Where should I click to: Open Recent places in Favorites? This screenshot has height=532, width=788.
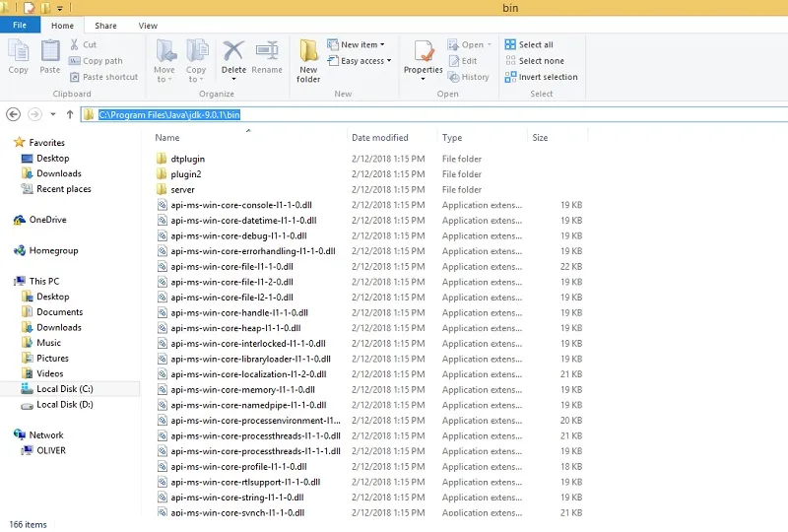[x=56, y=189]
